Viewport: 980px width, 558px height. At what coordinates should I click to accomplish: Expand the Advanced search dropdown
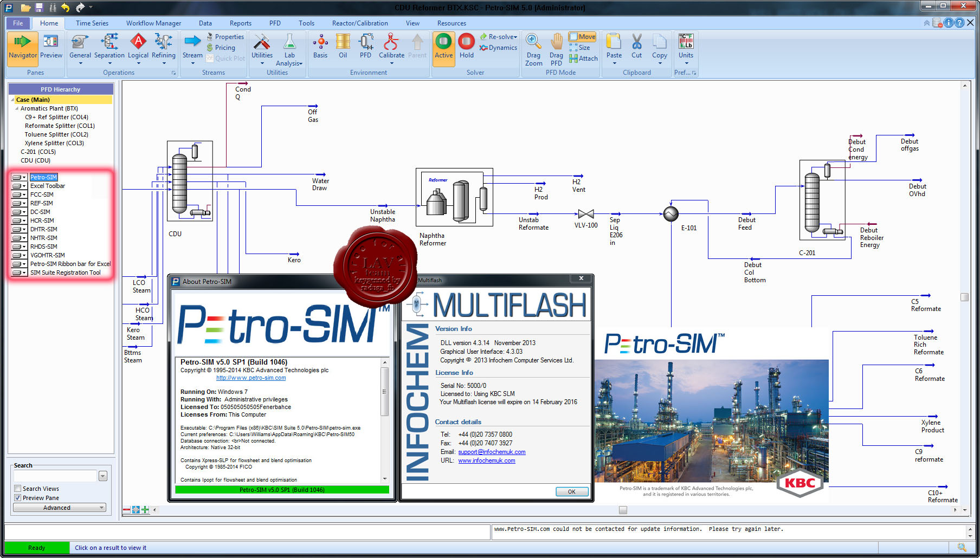coord(60,508)
